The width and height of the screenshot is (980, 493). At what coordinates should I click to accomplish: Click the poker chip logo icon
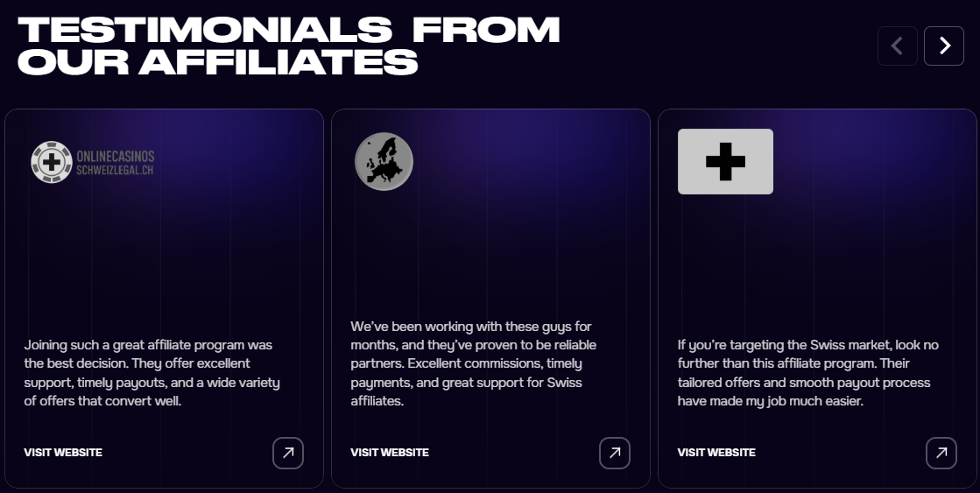(52, 162)
